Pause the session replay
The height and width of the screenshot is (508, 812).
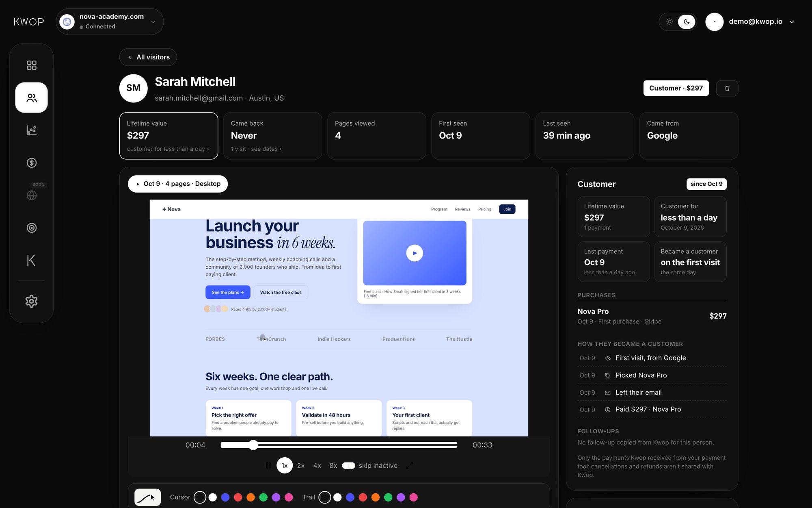pyautogui.click(x=268, y=465)
